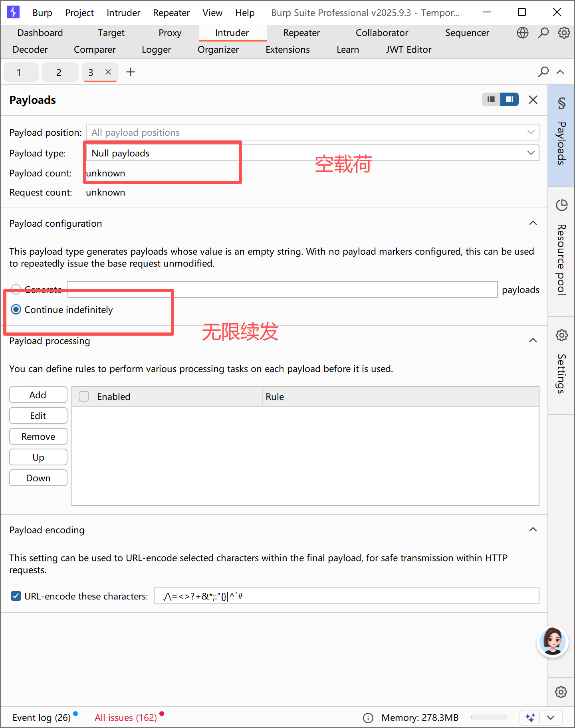Click the Add rule button
Viewport: 575px width, 728px height.
point(38,395)
